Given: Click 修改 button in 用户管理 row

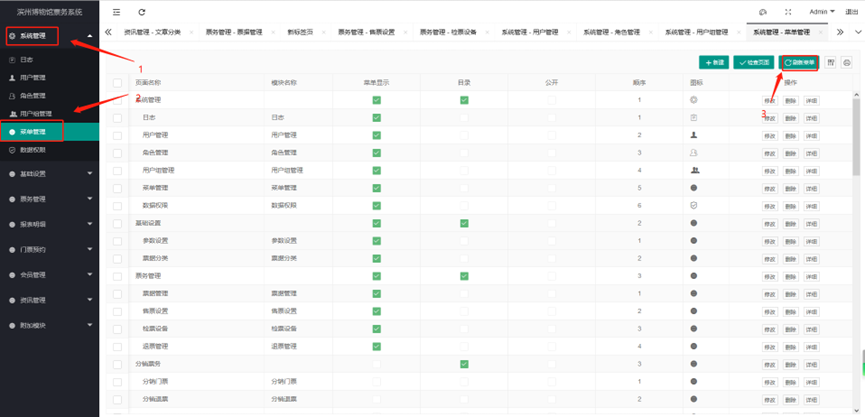Looking at the screenshot, I should pos(769,135).
